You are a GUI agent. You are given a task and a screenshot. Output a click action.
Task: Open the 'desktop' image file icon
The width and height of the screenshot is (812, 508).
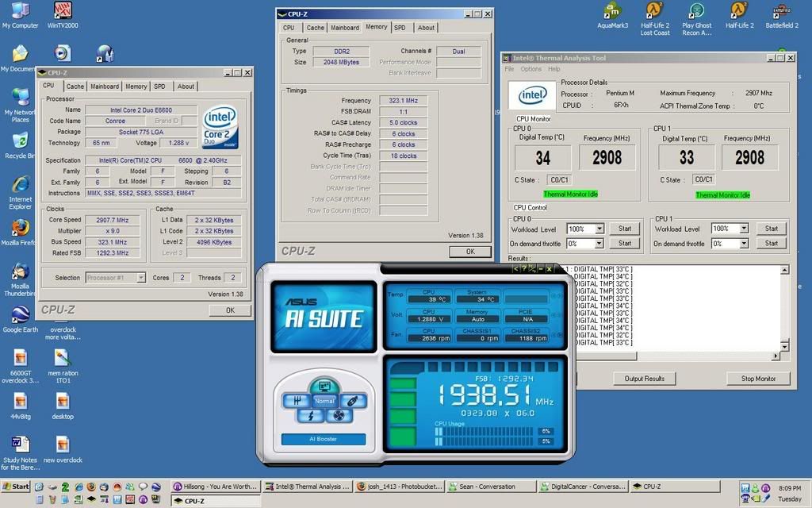tap(63, 406)
